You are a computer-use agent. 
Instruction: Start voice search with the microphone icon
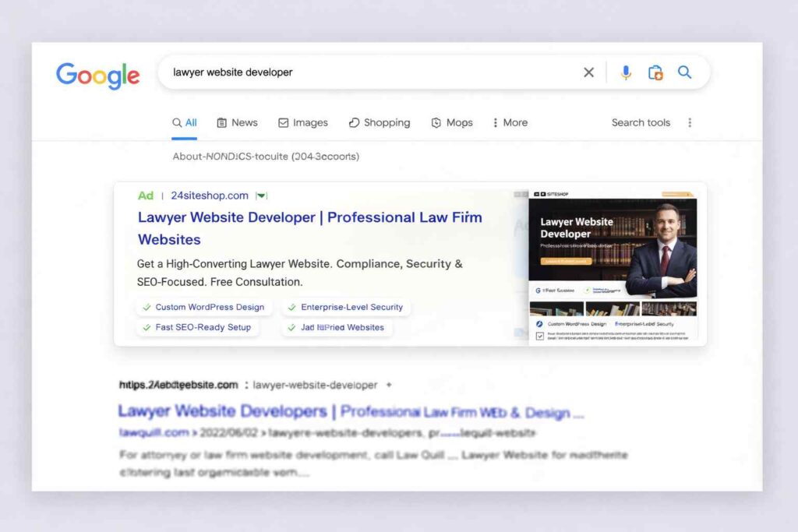click(x=625, y=72)
